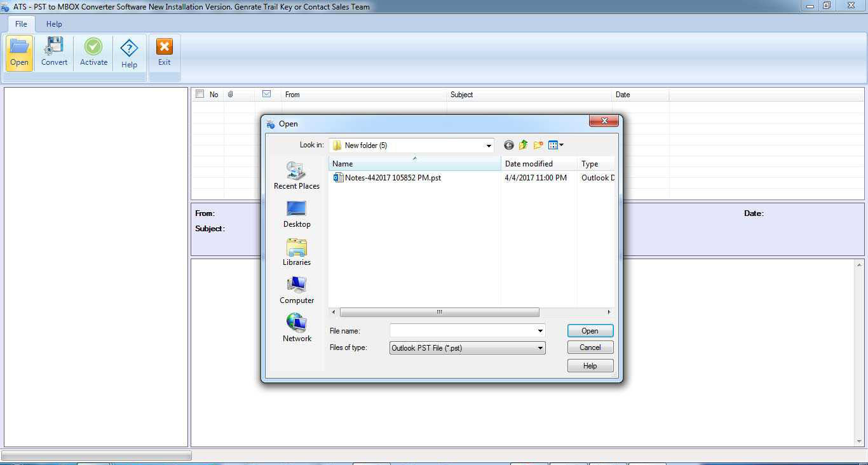Open Network in the places bar

(x=297, y=328)
